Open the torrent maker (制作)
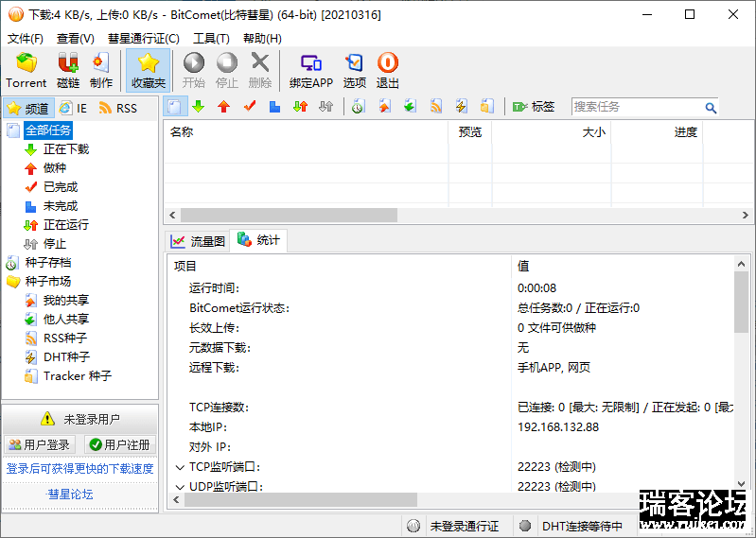 point(100,70)
